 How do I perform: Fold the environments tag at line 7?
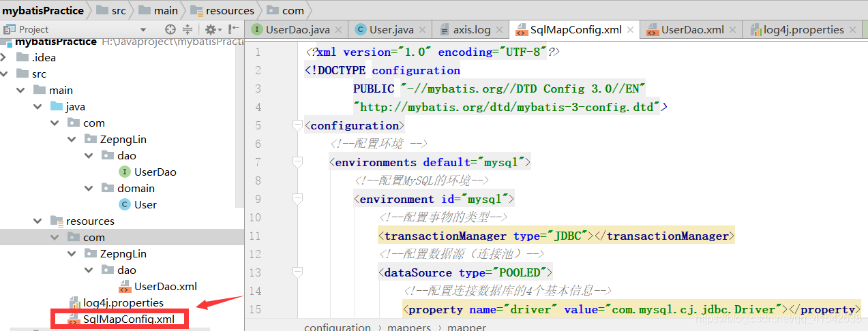pos(297,162)
